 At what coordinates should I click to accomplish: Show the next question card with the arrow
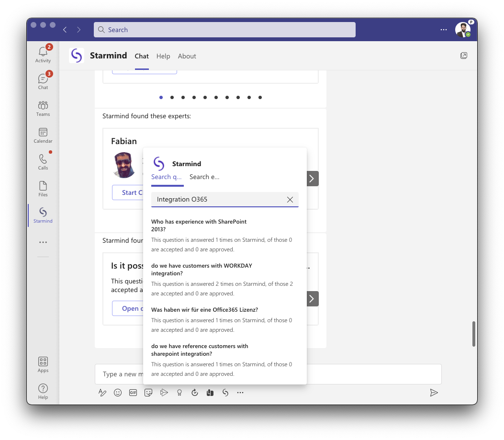tap(312, 299)
